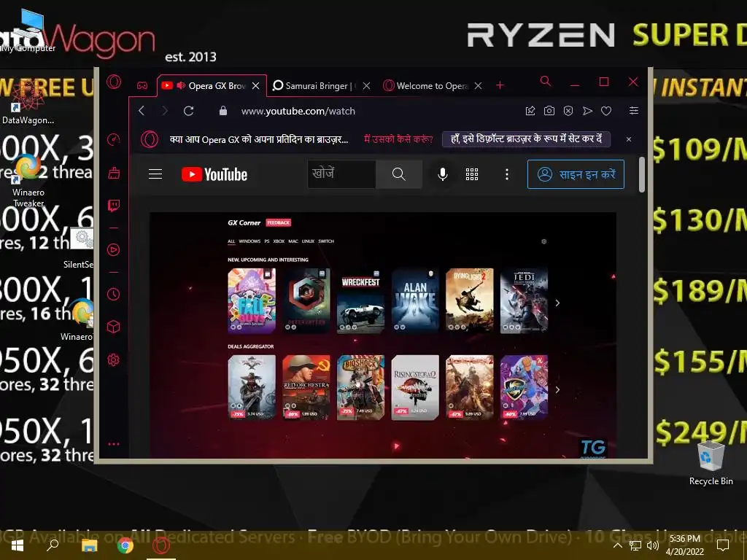Open a new tab with plus

(500, 85)
